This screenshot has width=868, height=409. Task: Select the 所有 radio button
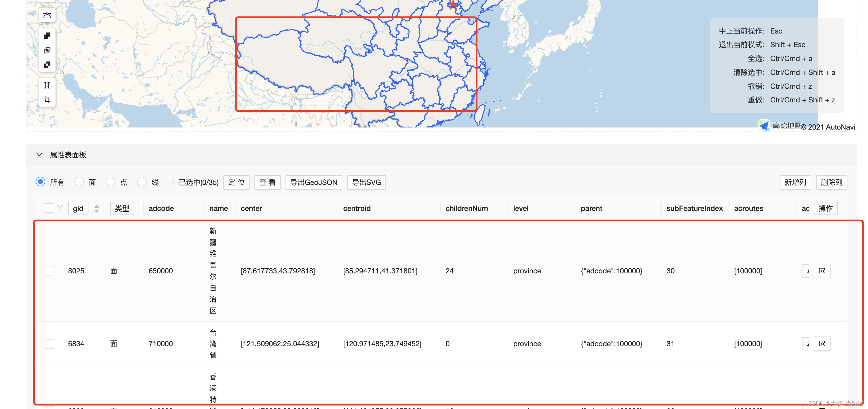click(40, 182)
